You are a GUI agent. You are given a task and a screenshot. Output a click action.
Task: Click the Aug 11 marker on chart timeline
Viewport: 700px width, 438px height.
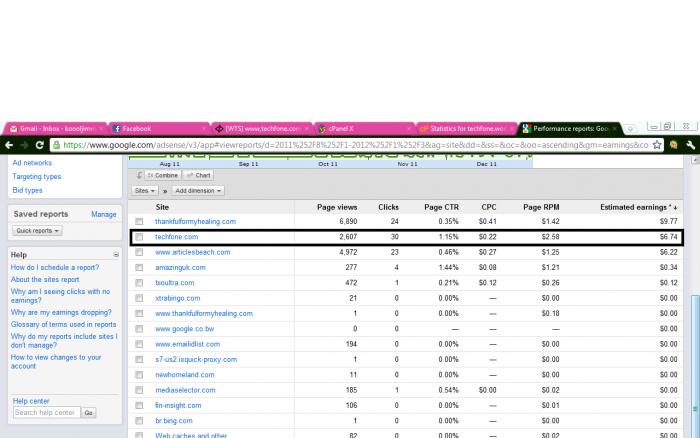170,164
